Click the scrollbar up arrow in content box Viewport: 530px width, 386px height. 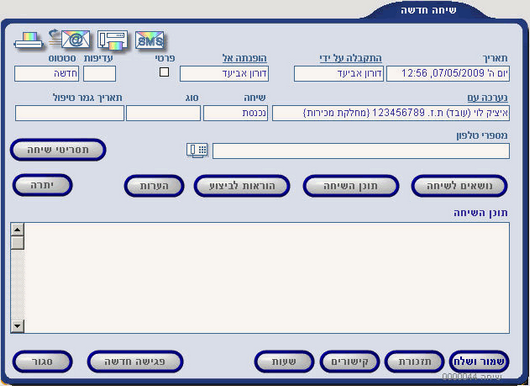[x=17, y=230]
